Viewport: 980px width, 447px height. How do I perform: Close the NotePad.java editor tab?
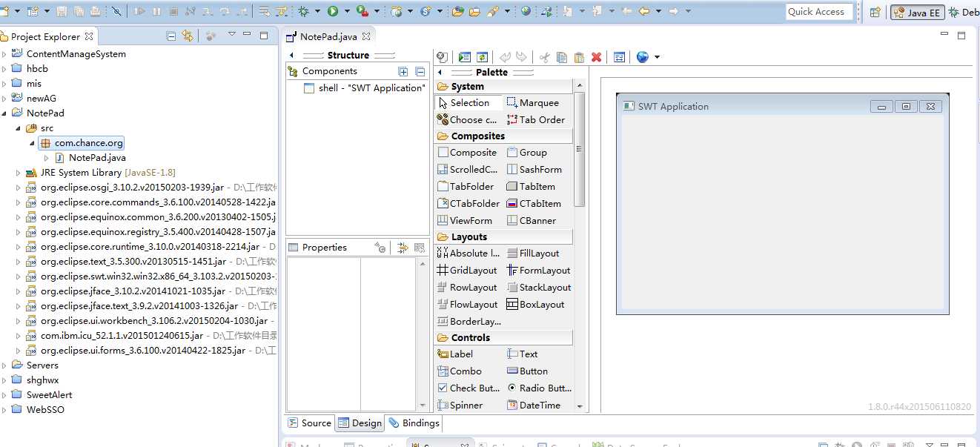point(366,36)
